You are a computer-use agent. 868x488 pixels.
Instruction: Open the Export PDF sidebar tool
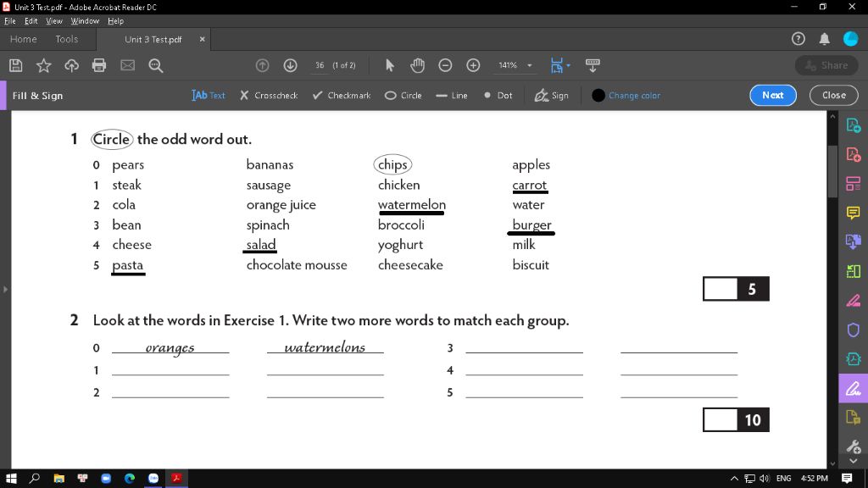[853, 125]
